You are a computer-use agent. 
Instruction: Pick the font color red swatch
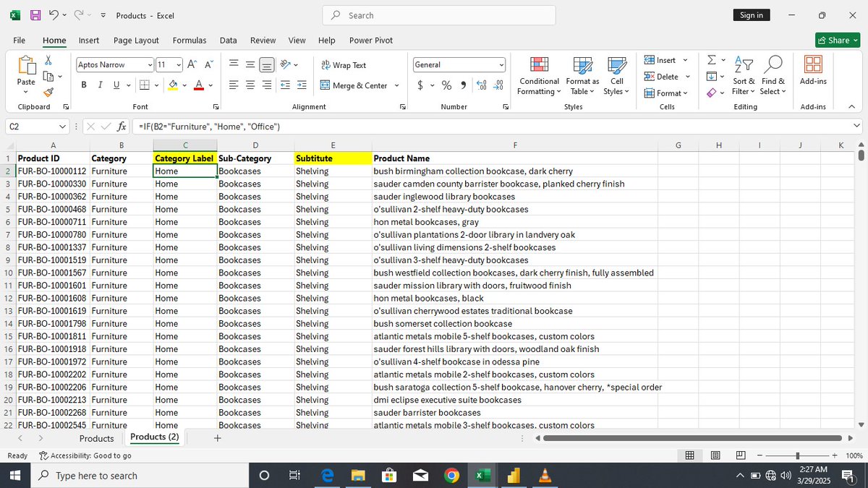point(200,85)
